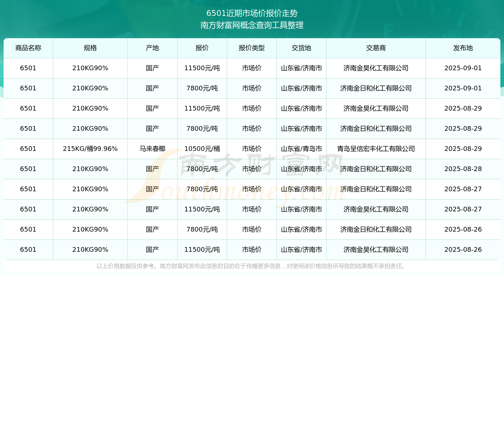Select the '商品名称' column header
Image resolution: width=504 pixels, height=434 pixels.
(x=28, y=48)
